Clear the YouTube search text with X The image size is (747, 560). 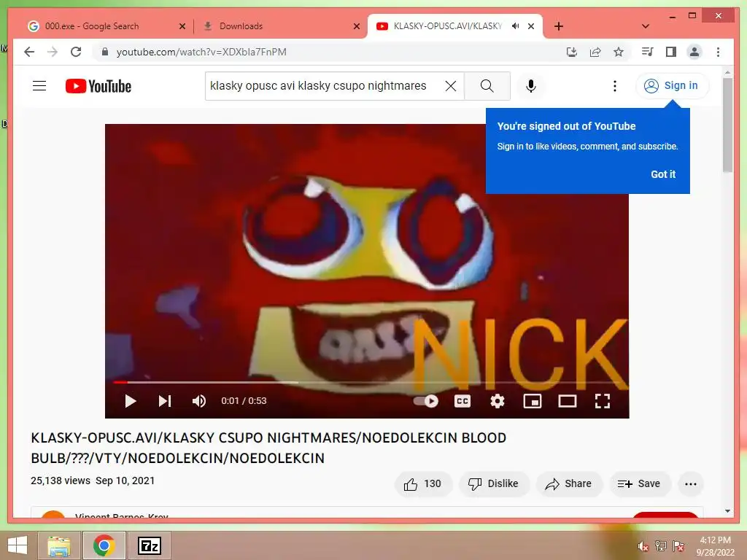[x=450, y=86]
